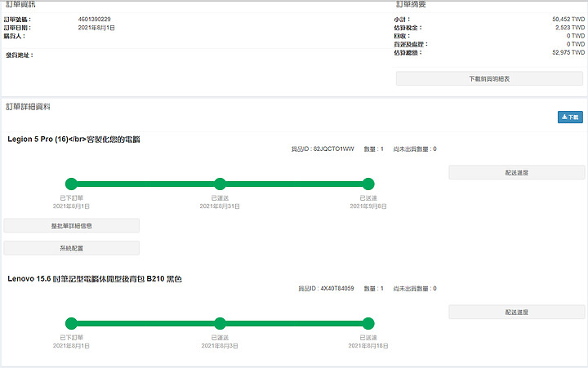Click delivered date 2021年9月8日
588x368 pixels.
368,206
